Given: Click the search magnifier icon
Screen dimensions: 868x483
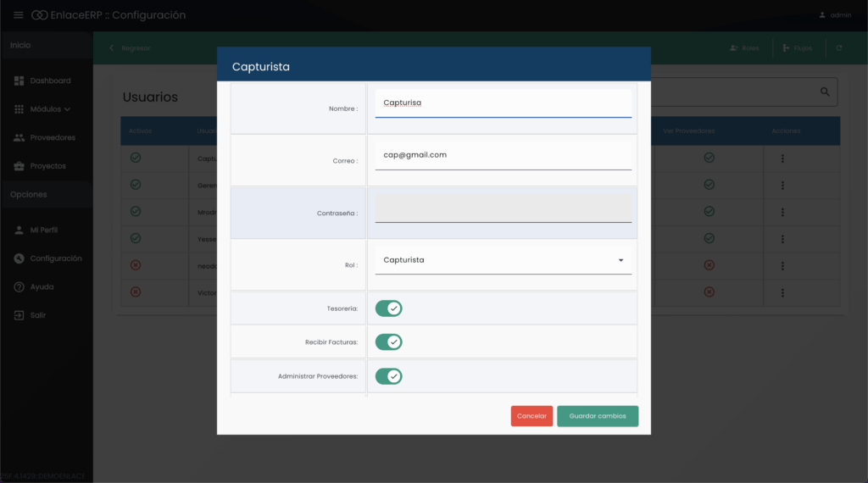Looking at the screenshot, I should coord(825,92).
